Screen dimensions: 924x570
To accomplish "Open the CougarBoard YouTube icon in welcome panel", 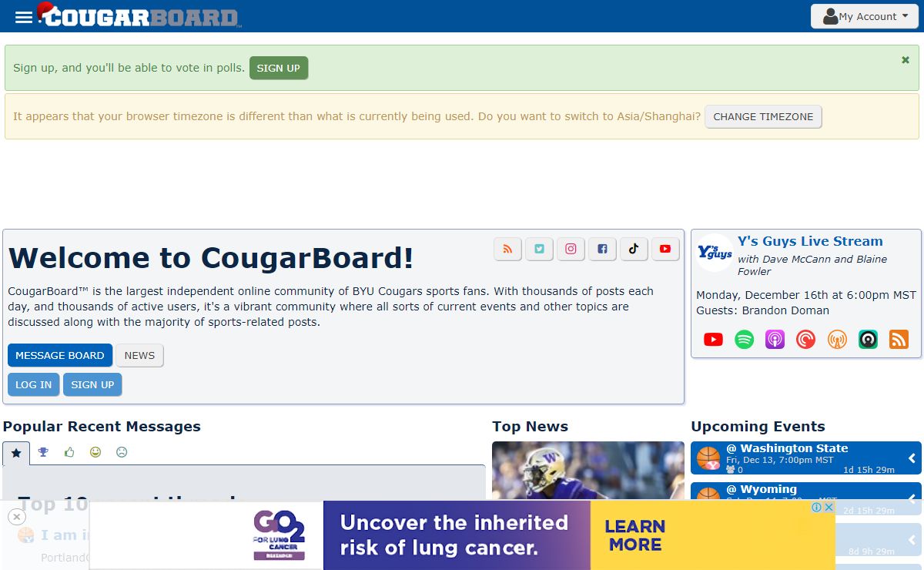I will coord(665,249).
